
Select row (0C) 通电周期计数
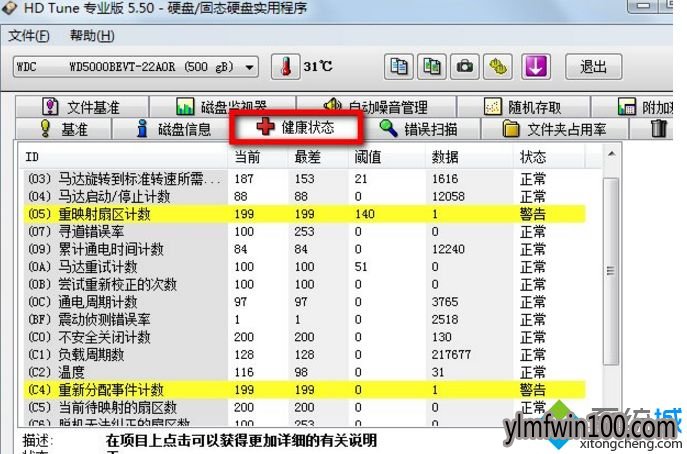304,301
